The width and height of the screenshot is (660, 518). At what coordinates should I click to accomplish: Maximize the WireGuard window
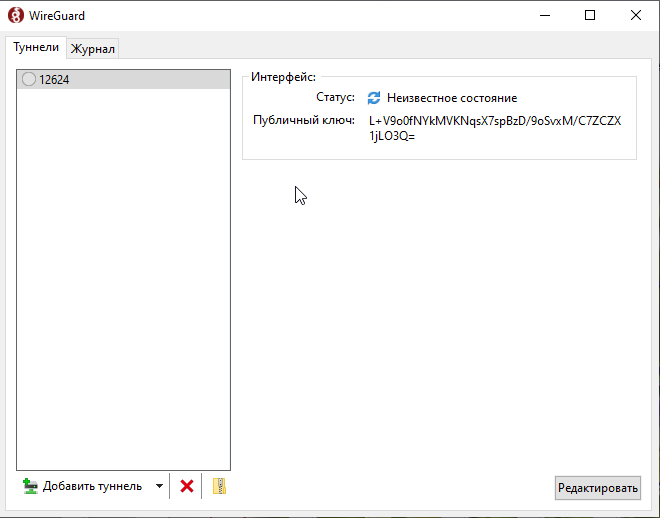click(x=590, y=16)
